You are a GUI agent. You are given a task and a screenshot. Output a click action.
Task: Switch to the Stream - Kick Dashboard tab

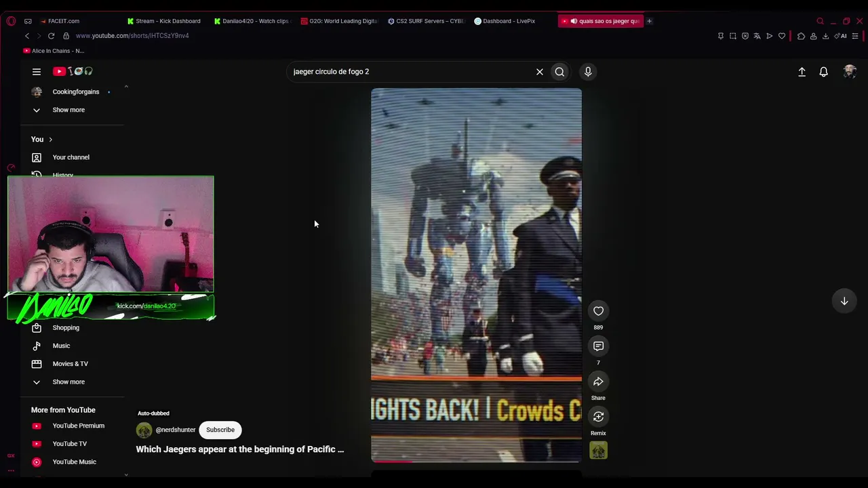[164, 21]
